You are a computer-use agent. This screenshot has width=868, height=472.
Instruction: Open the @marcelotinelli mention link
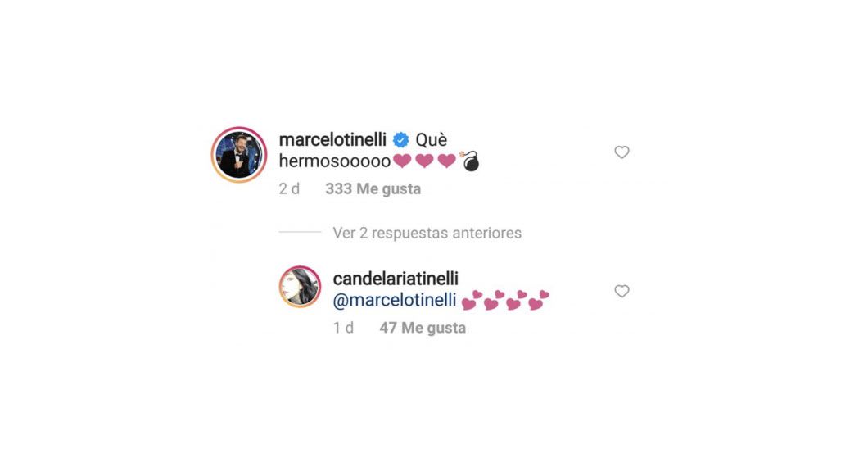(x=394, y=300)
